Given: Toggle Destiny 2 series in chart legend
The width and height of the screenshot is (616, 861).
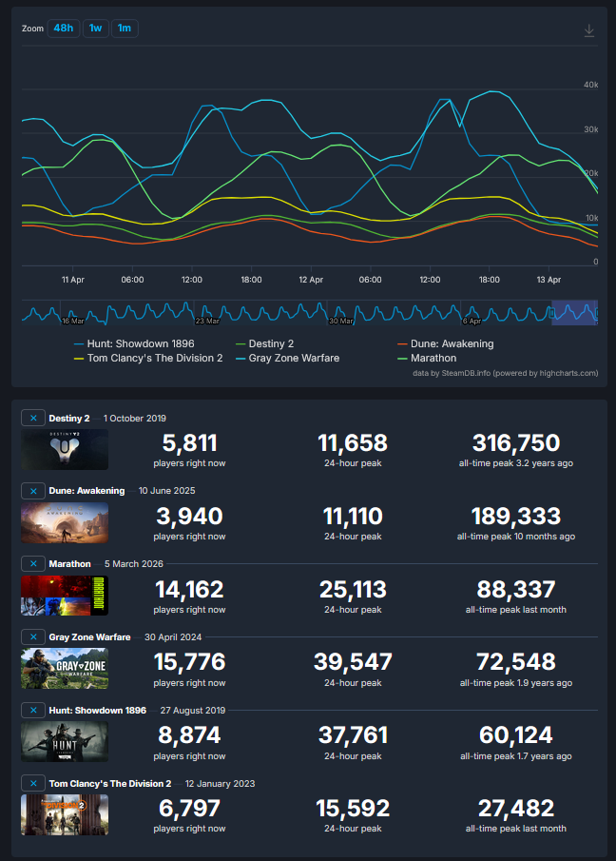Looking at the screenshot, I should tap(265, 343).
